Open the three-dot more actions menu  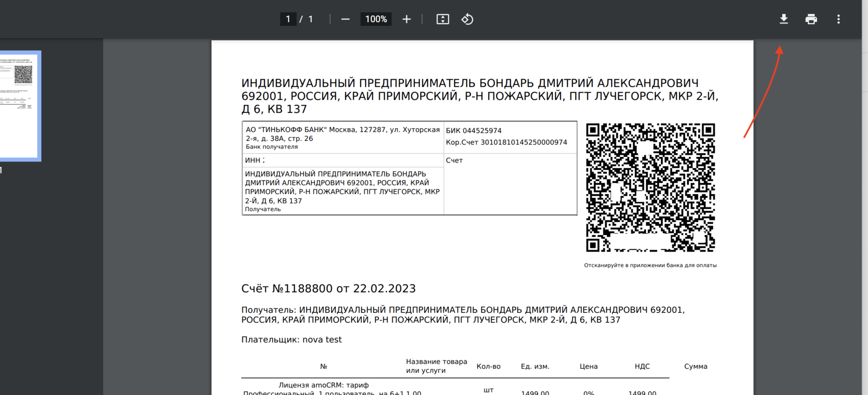839,19
